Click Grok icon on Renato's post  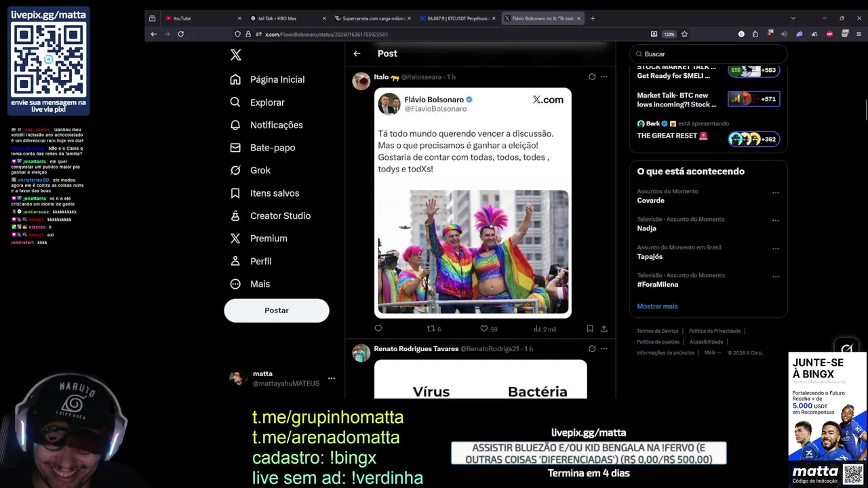(592, 348)
